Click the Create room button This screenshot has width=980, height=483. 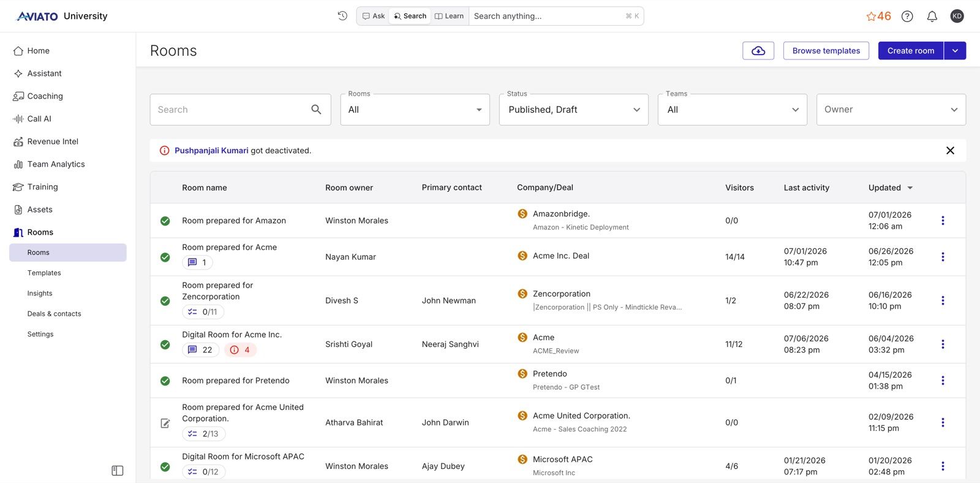click(910, 51)
